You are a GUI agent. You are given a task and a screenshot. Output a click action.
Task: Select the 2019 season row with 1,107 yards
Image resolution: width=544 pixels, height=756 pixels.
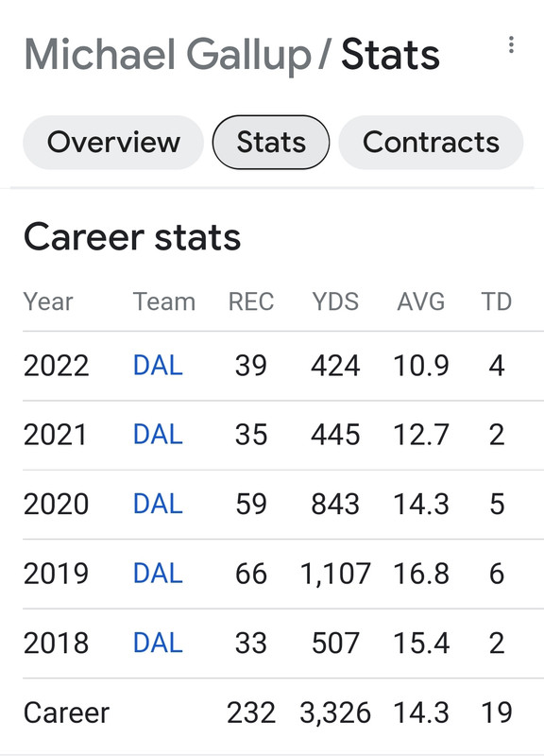283,574
